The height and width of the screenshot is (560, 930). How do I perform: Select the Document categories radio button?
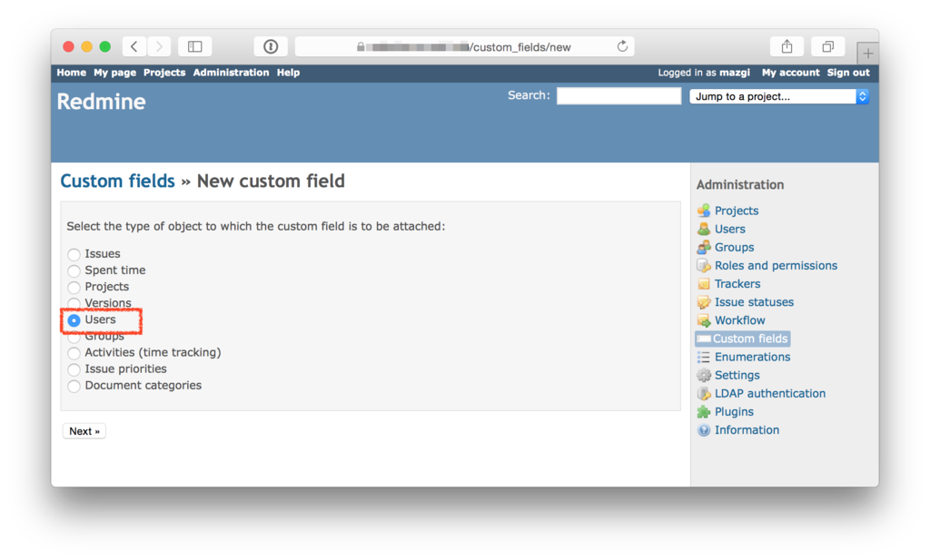pyautogui.click(x=74, y=387)
